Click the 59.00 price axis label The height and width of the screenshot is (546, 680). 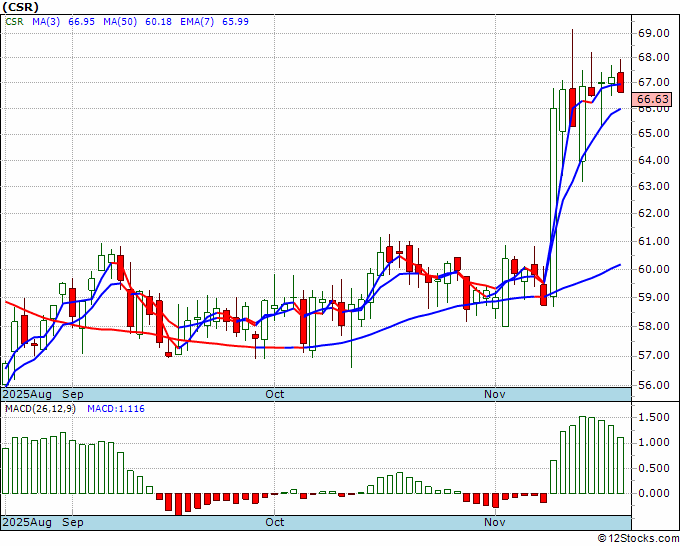654,298
